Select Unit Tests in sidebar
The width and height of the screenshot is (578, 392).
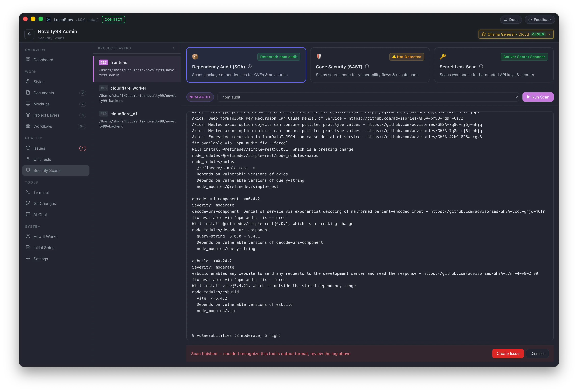56,159
